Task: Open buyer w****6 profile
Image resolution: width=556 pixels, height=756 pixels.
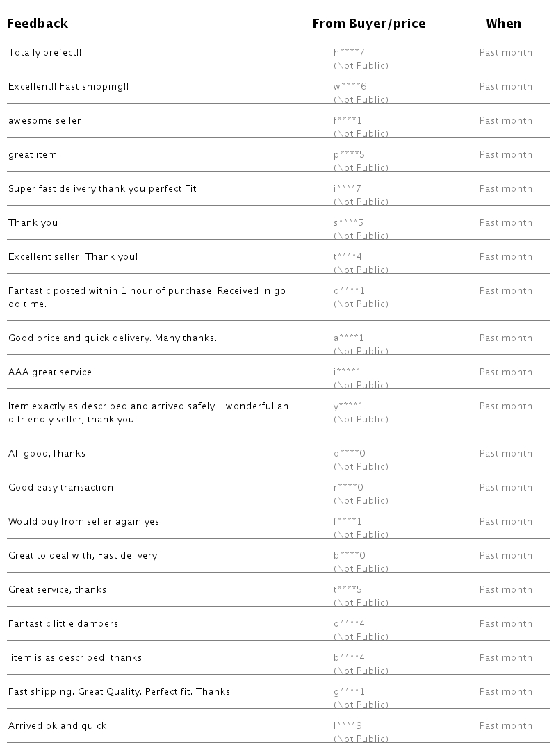Action: pos(350,87)
